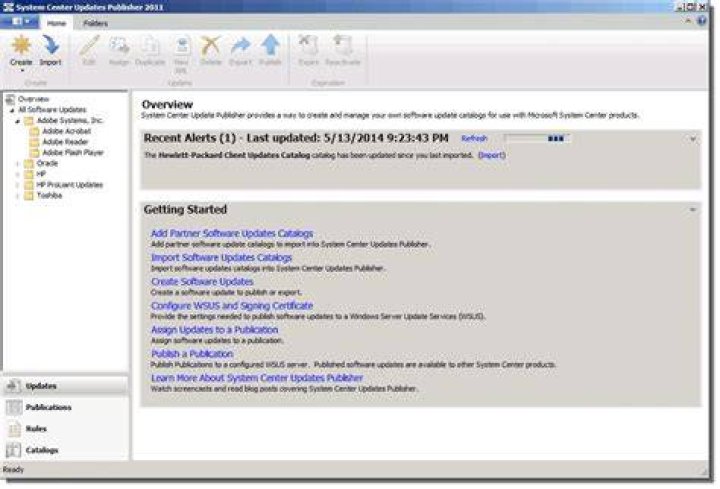720x489 pixels.
Task: Open the Create update ribbon button
Action: (21, 51)
